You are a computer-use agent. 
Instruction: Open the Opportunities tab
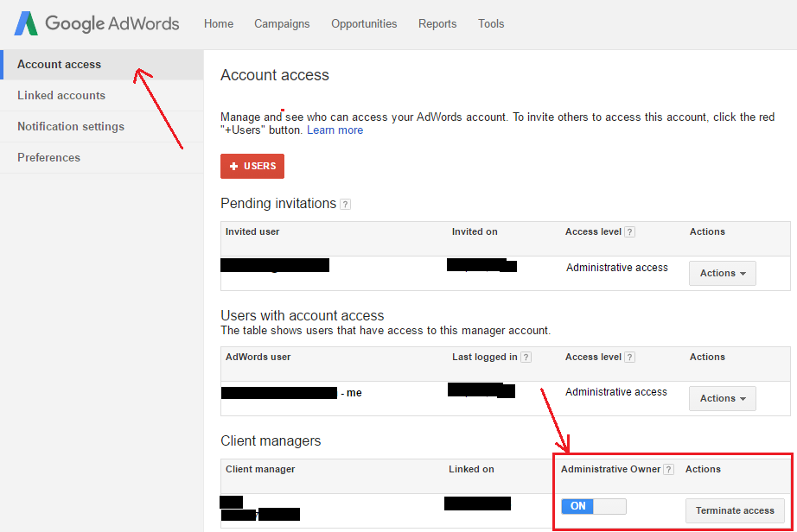pos(364,24)
